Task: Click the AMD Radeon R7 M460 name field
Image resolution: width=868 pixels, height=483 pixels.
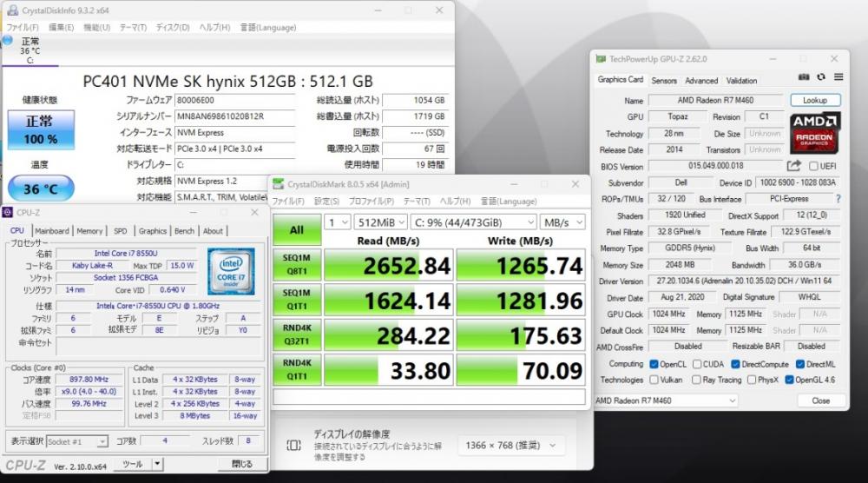Action: [715, 100]
